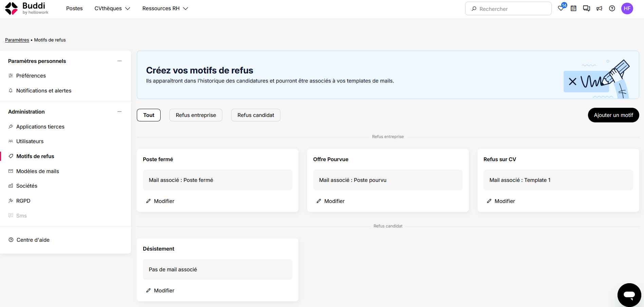The width and height of the screenshot is (644, 307).
Task: Click 'Pas de mail associé' text
Action: (173, 269)
